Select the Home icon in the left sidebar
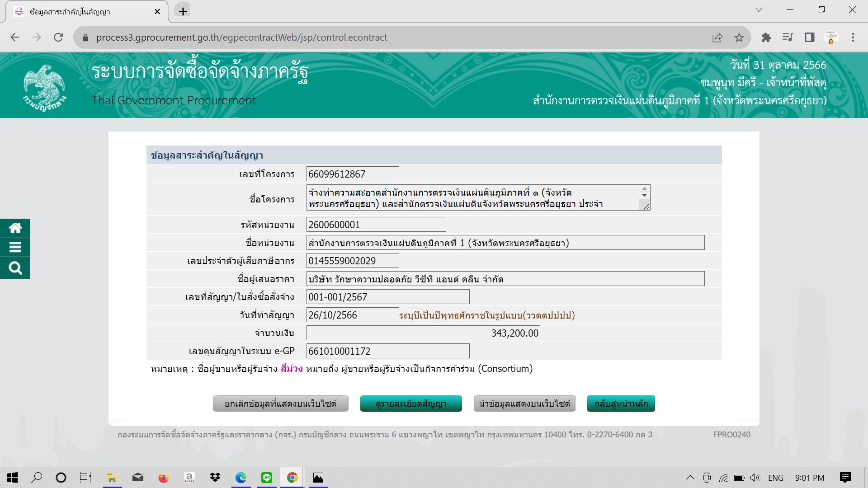The image size is (868, 488). pos(15,228)
